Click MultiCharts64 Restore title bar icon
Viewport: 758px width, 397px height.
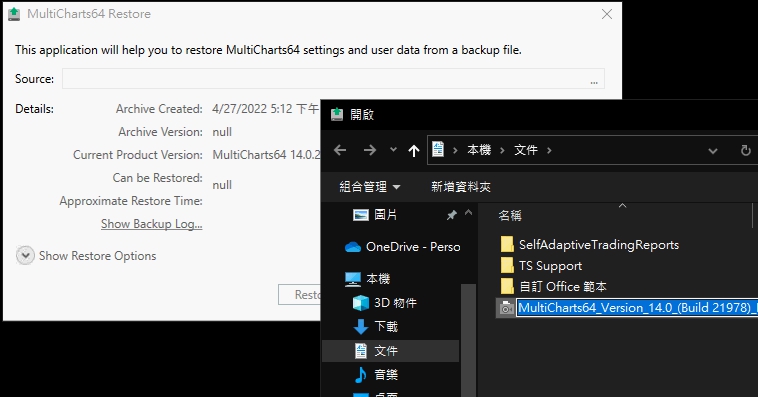[x=14, y=14]
